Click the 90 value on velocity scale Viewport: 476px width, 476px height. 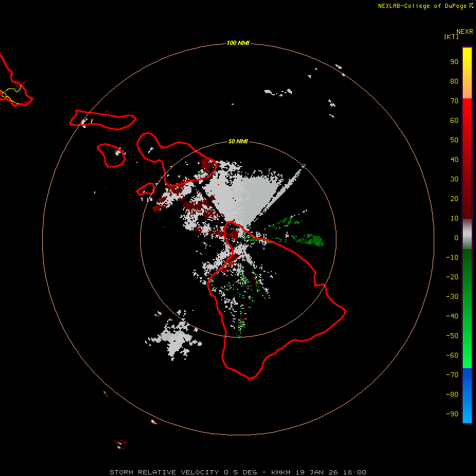point(454,62)
